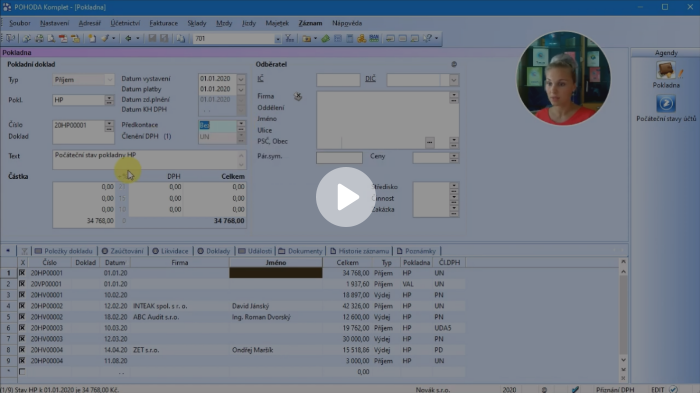
Task: Open the Počáteční stavy účtů icon
Action: (666, 104)
